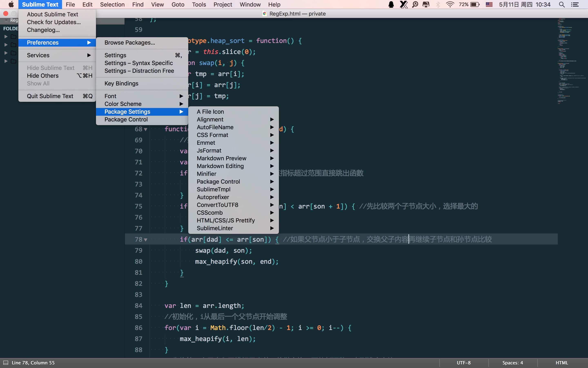Open Notification Center list icon
Viewport: 588px width, 368px height.
pos(575,4)
